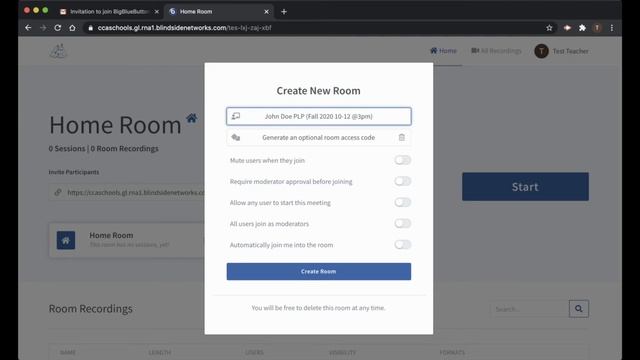Click the Invite Participants label
This screenshot has width=640, height=360.
coord(74,172)
